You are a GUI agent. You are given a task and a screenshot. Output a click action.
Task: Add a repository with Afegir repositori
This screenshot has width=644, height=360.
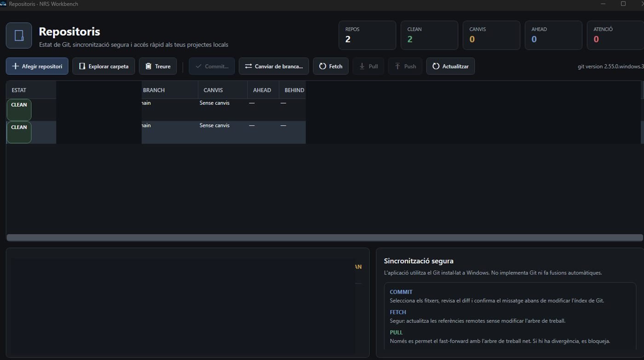tap(37, 66)
